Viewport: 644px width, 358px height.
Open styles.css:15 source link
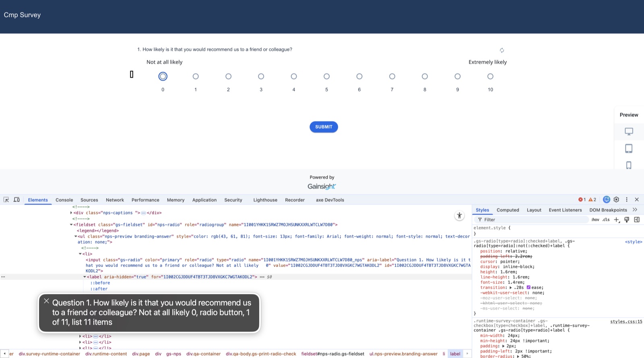[626, 321]
